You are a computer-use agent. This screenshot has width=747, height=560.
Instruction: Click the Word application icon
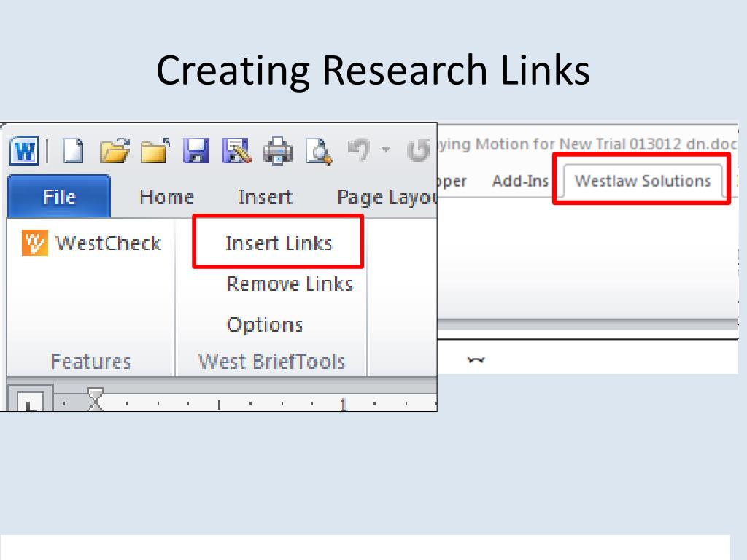(x=24, y=151)
